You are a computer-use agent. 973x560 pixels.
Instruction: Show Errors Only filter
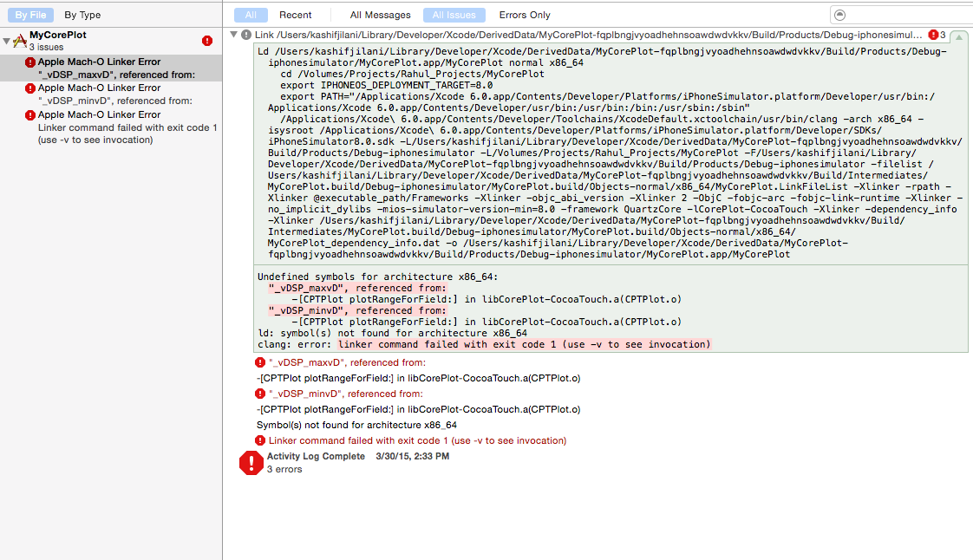(525, 15)
